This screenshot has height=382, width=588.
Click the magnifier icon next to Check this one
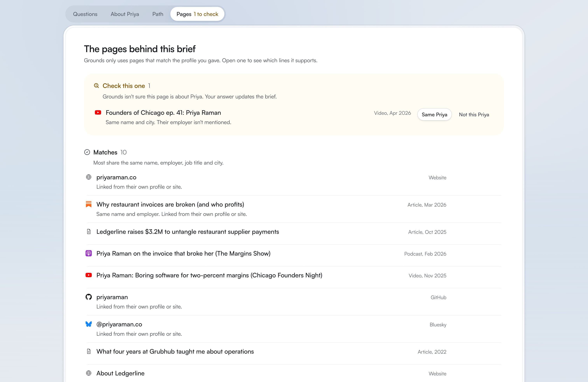[x=96, y=86]
